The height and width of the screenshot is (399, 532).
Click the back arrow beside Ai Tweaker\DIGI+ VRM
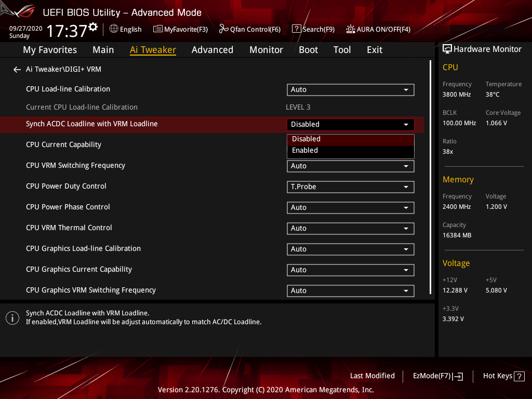tap(17, 70)
